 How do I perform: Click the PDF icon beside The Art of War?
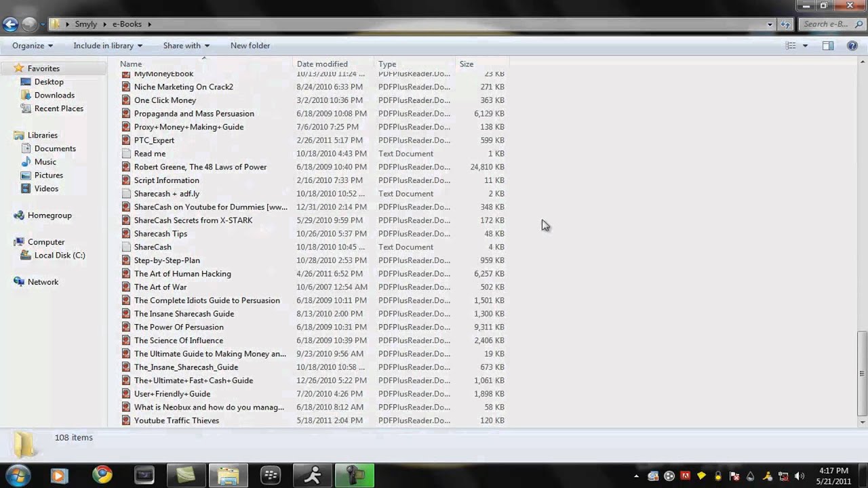click(x=126, y=287)
